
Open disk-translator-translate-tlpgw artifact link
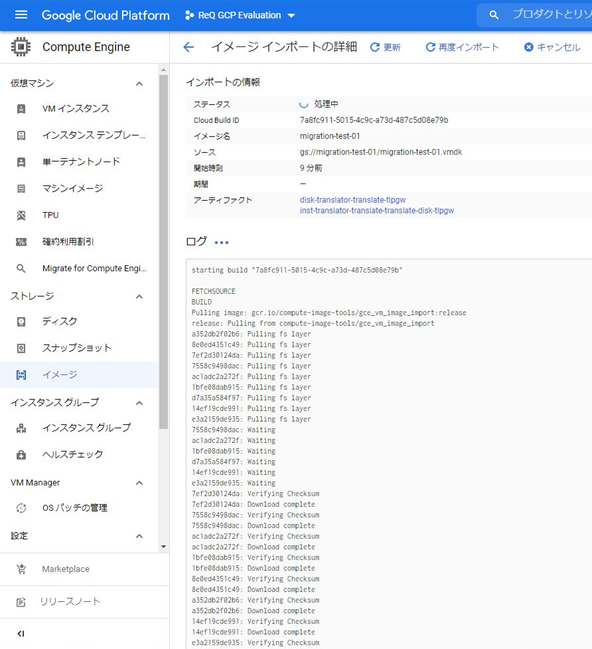(353, 200)
